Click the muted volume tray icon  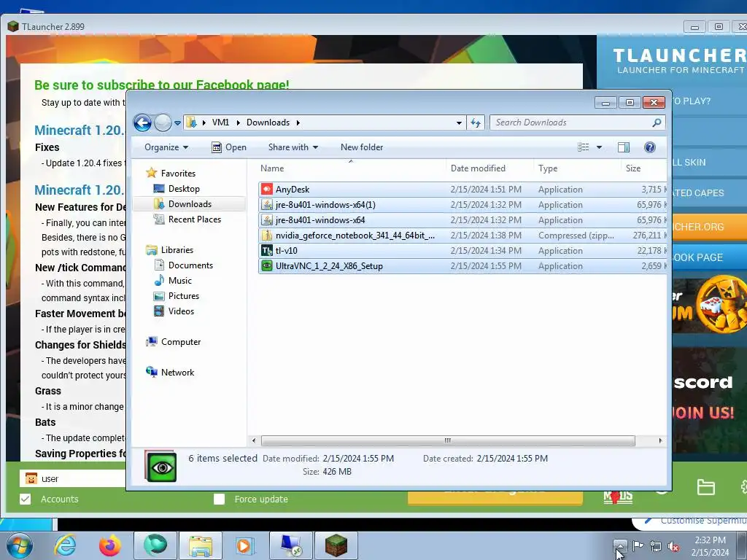(673, 546)
